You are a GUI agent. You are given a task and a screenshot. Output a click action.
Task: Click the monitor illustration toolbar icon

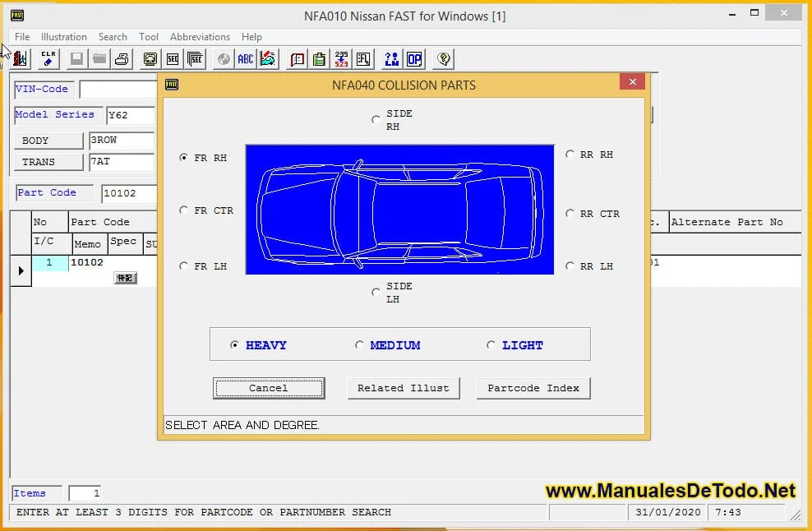point(150,59)
